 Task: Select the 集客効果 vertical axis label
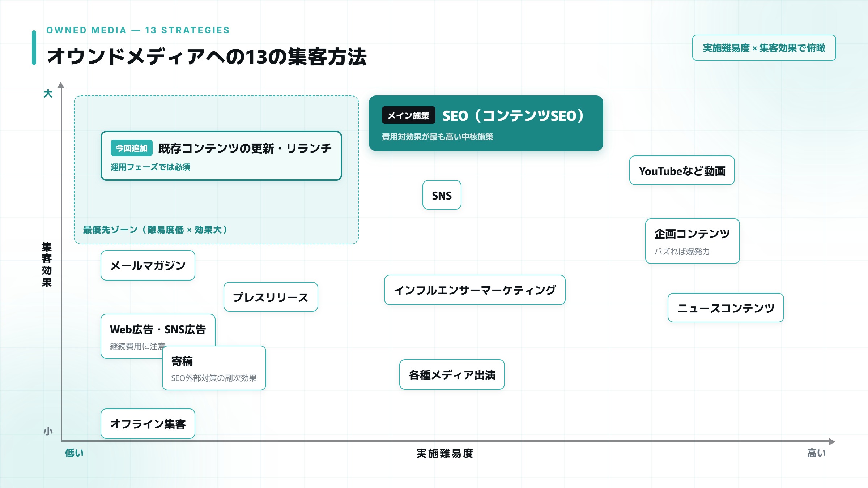pos(47,265)
